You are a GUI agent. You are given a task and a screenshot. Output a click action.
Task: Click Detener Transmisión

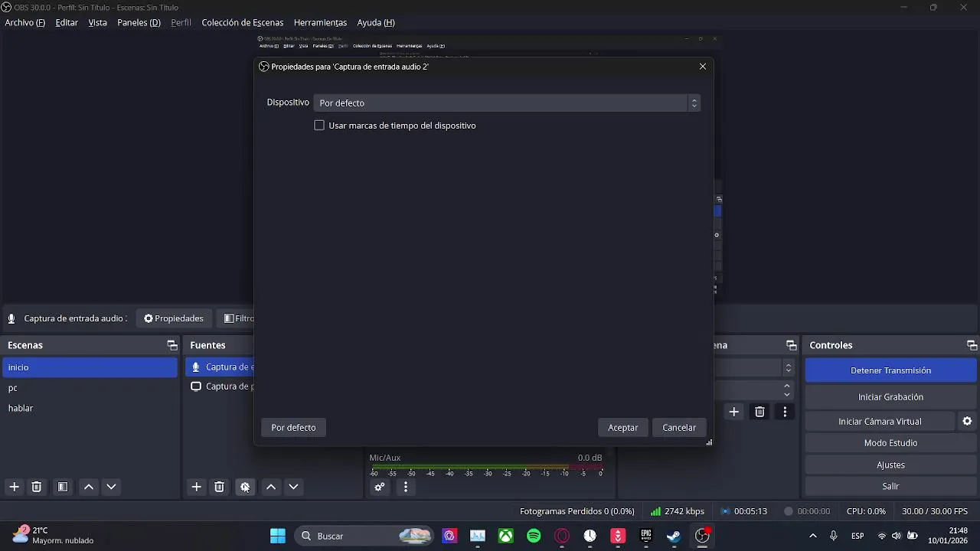coord(890,370)
